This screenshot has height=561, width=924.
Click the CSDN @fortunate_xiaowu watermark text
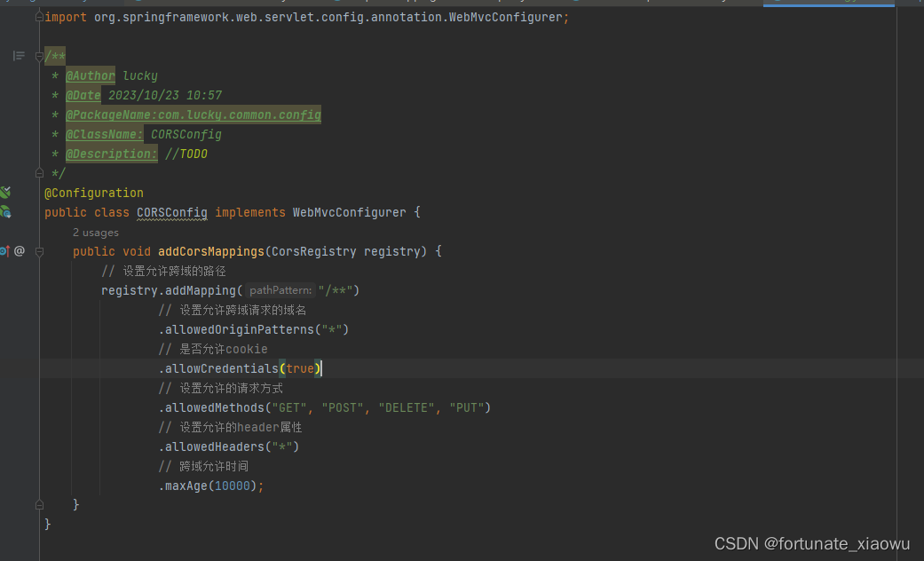click(812, 542)
